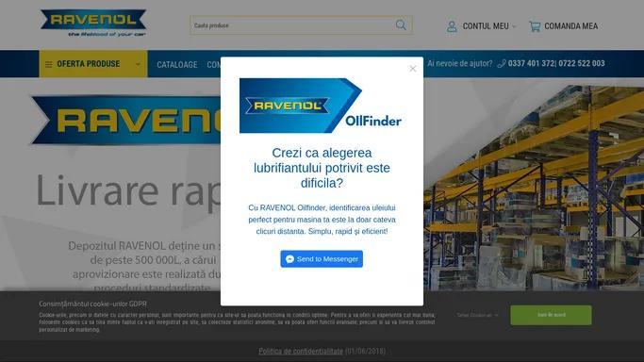Close the OilFinder popup
644x362 pixels.
point(413,69)
